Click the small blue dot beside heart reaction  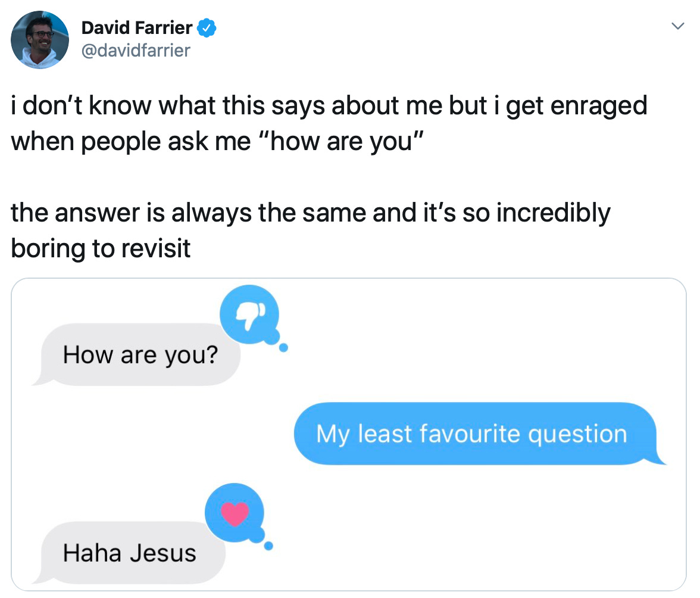pos(269,546)
